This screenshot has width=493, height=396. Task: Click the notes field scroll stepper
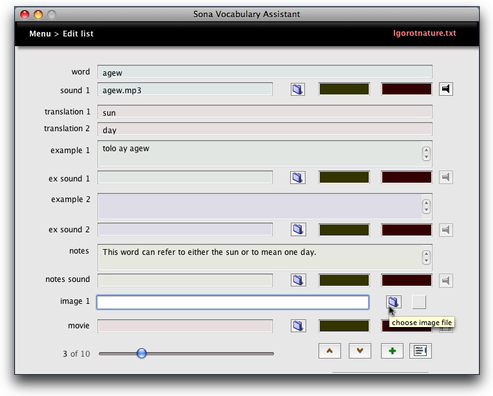[x=426, y=257]
